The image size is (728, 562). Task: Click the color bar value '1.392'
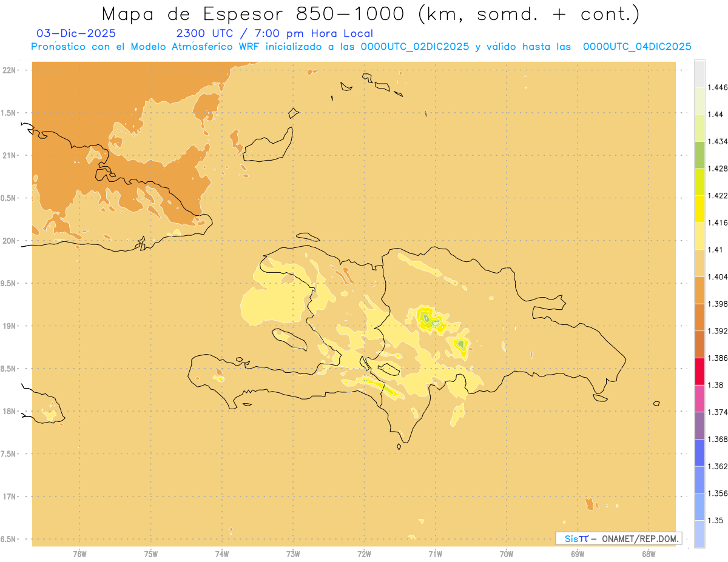pyautogui.click(x=718, y=331)
